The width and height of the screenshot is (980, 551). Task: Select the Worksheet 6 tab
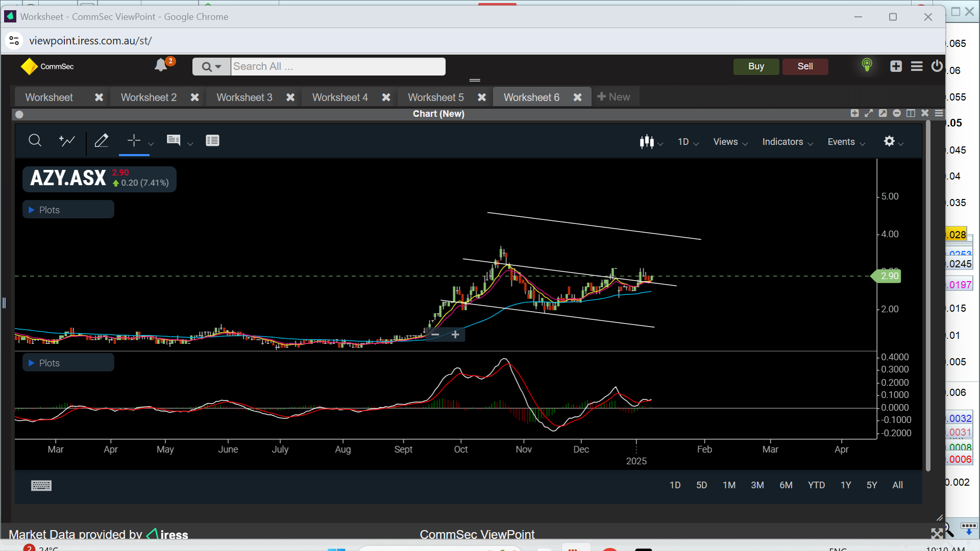click(531, 97)
